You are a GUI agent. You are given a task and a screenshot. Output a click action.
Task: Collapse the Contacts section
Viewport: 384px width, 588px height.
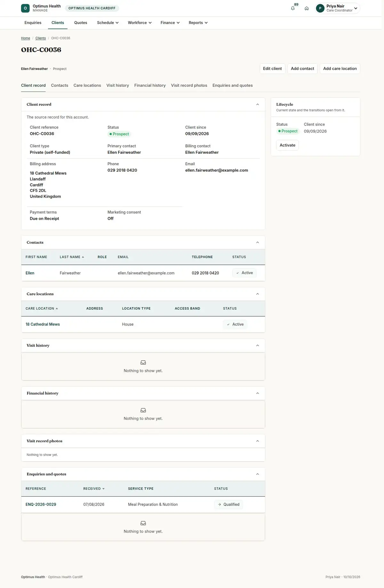(x=258, y=242)
